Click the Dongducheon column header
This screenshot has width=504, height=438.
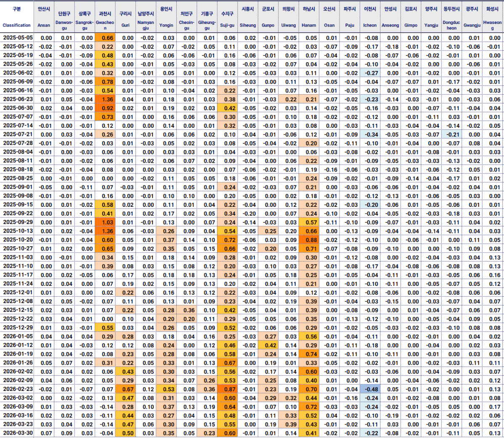(451, 17)
